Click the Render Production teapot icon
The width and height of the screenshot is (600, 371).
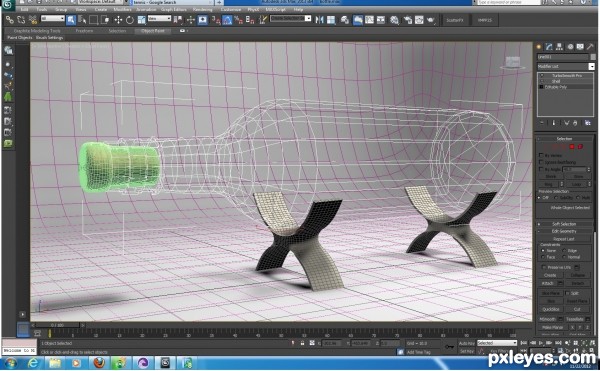pyautogui.click(x=431, y=20)
